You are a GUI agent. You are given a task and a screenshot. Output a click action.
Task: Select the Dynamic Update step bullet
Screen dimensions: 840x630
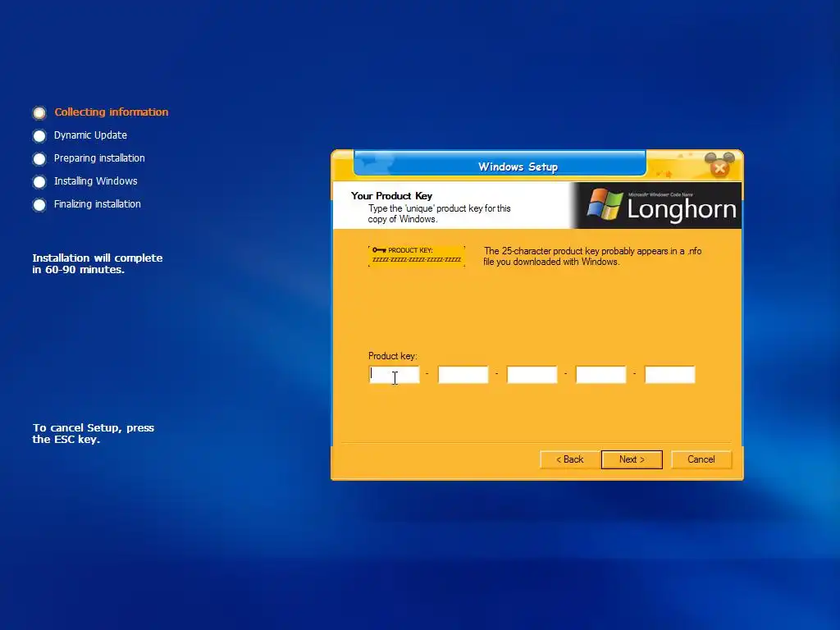[39, 136]
